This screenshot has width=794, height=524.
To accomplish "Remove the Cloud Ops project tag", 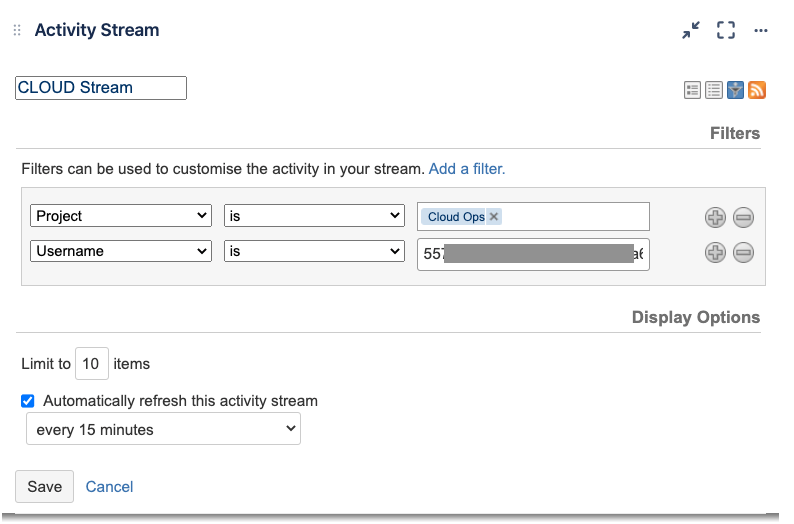I will (494, 217).
